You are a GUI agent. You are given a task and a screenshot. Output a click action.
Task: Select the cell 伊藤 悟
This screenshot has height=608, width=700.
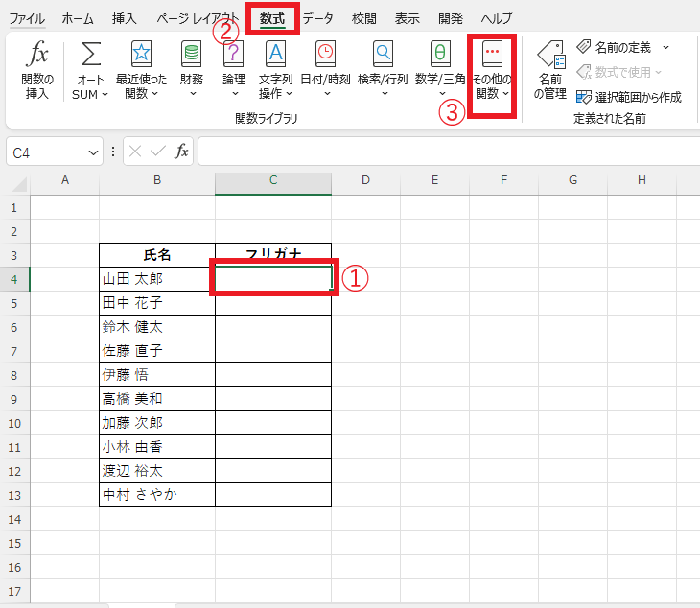click(x=157, y=375)
